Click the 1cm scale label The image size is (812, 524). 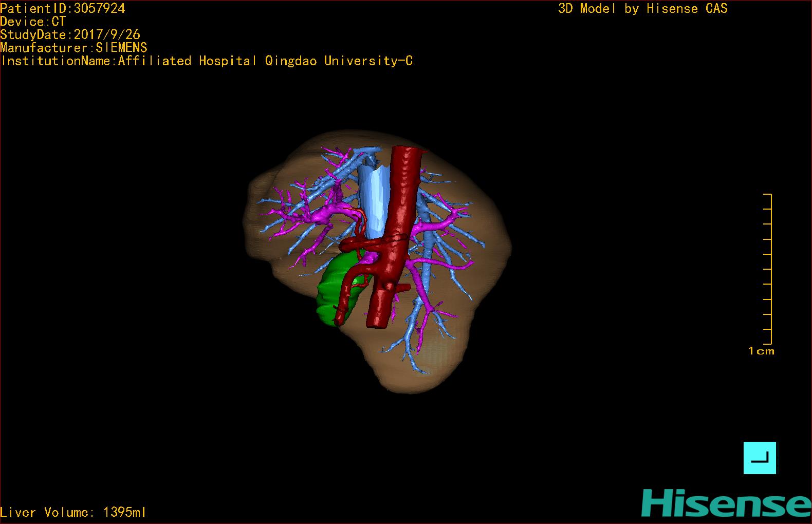[x=761, y=351]
